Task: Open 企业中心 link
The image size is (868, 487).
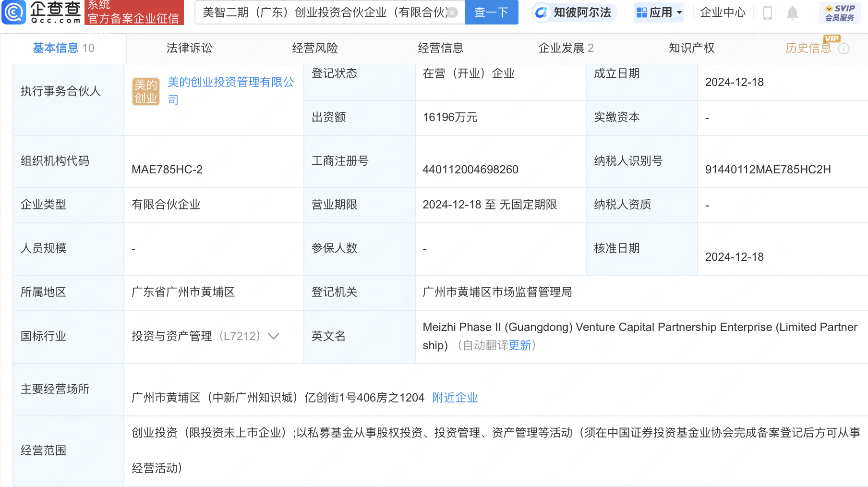Action: click(x=723, y=12)
